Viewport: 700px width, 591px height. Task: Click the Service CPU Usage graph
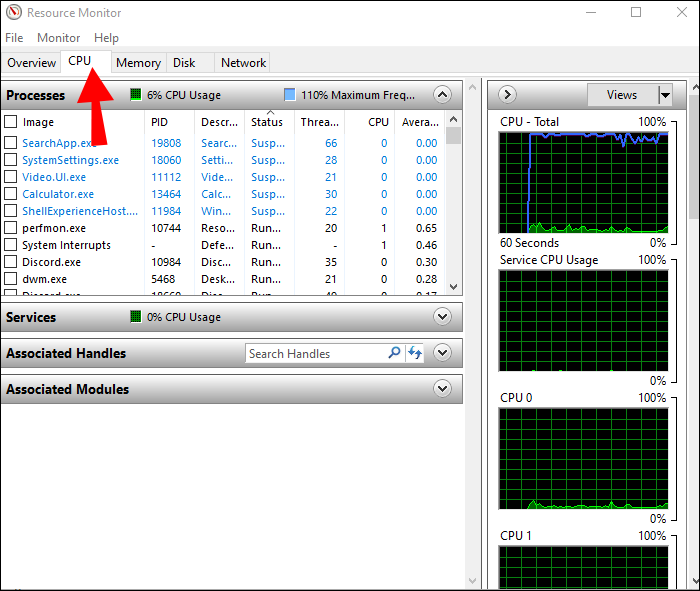[x=583, y=320]
